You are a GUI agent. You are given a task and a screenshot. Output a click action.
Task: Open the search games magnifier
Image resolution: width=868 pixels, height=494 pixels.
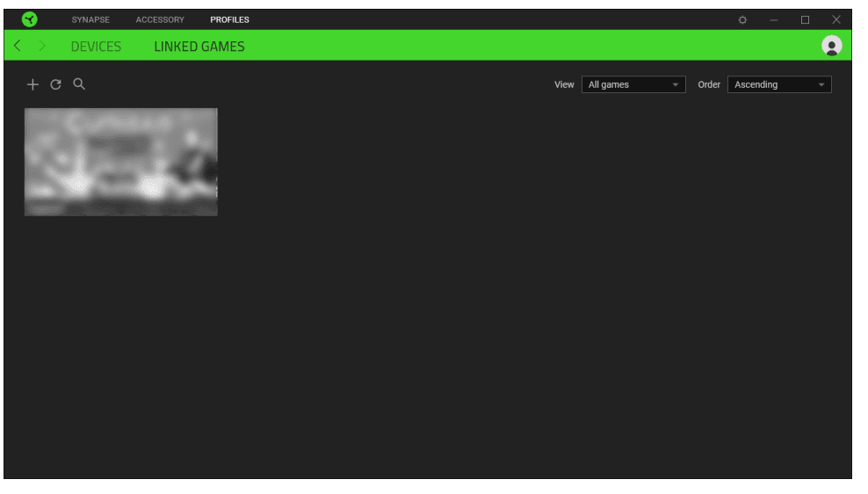coord(79,84)
